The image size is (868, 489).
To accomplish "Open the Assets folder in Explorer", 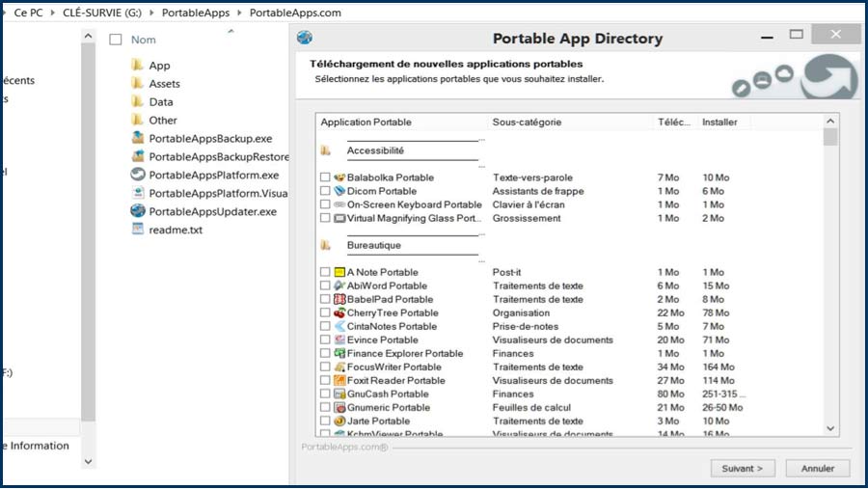I will pyautogui.click(x=164, y=84).
